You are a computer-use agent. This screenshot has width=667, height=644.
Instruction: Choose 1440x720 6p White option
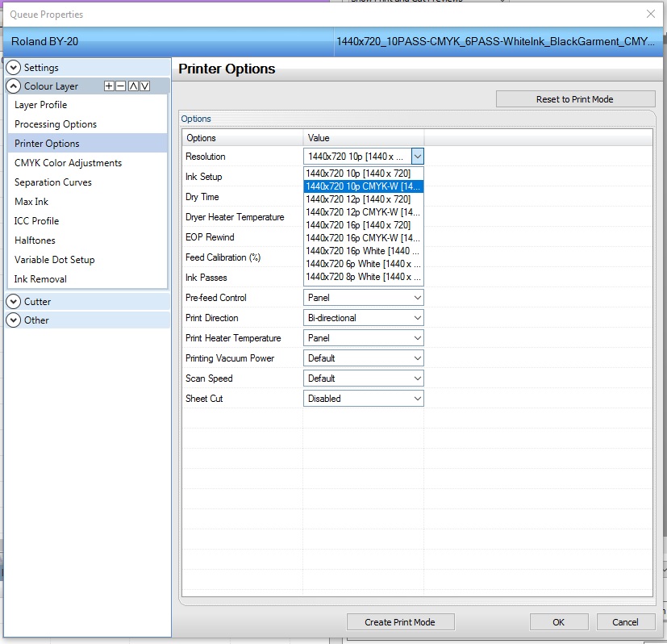pyautogui.click(x=364, y=263)
